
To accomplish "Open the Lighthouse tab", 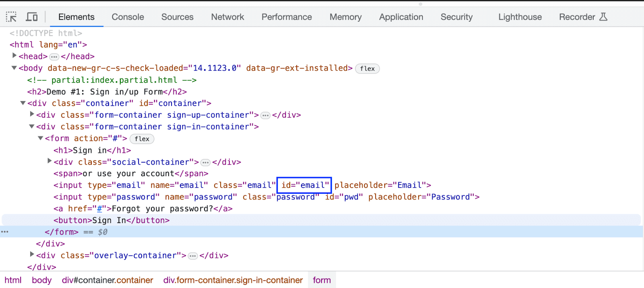I will coord(520,17).
